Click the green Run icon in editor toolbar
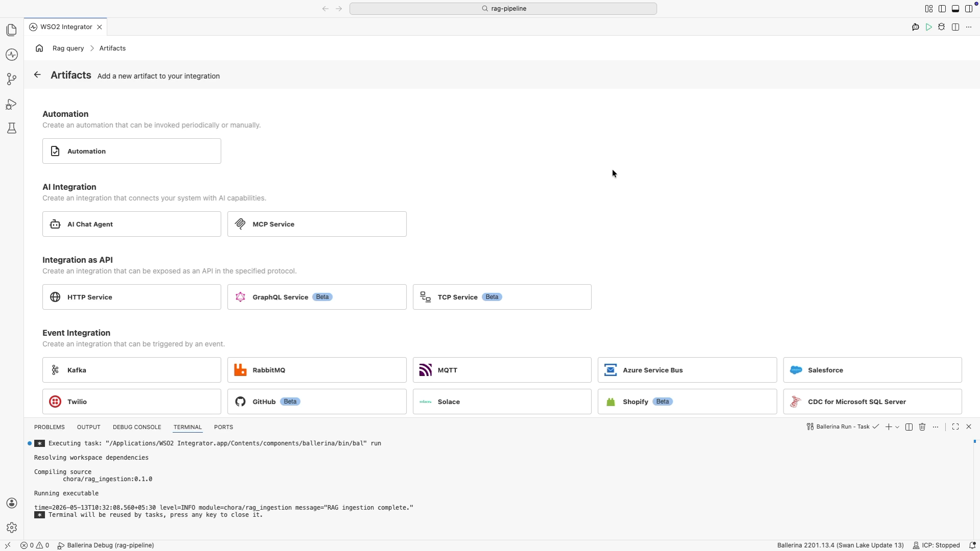This screenshot has height=551, width=980. tap(929, 27)
